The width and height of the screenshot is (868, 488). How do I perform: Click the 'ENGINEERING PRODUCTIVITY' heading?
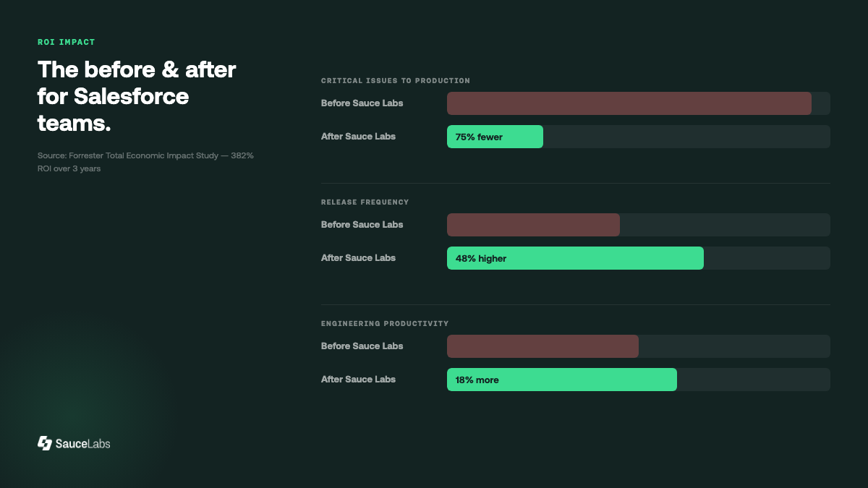(x=385, y=324)
